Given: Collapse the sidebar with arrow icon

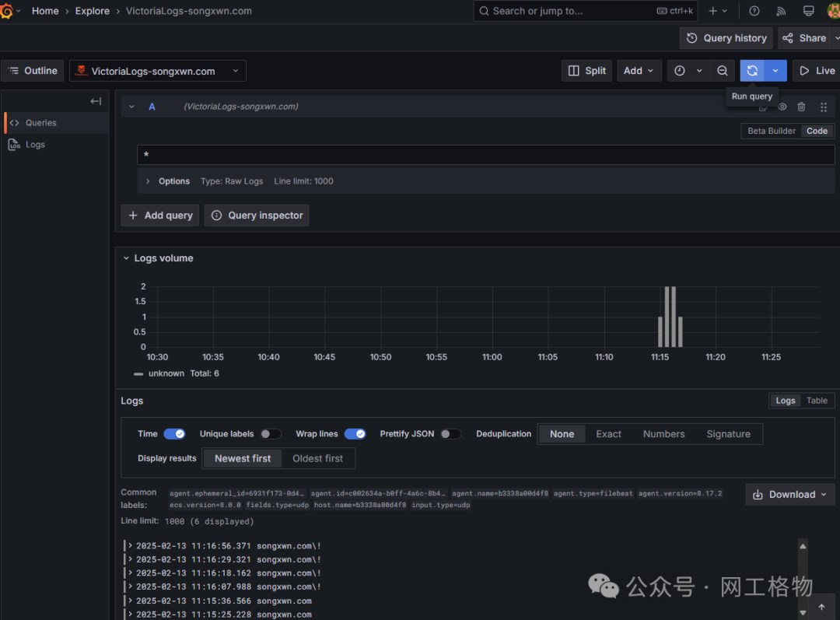Looking at the screenshot, I should [x=96, y=101].
